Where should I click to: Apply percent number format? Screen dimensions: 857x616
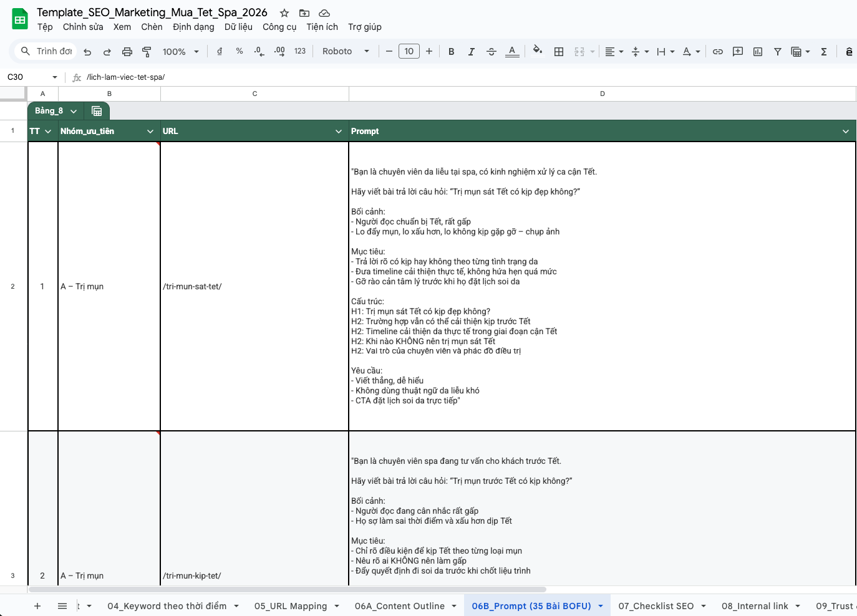[240, 52]
